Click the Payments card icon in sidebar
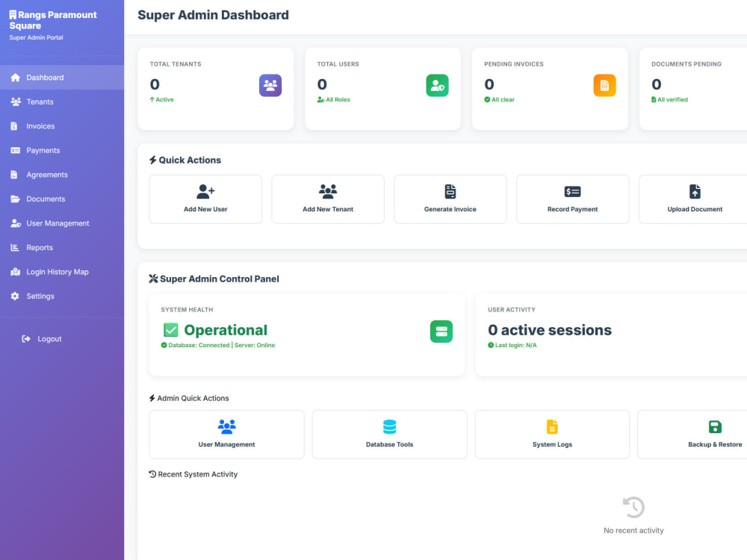The image size is (747, 560). coord(15,151)
